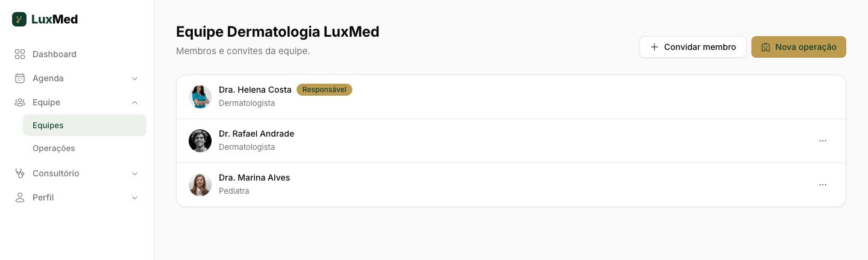Expand the Perfil chevron
This screenshot has height=260, width=868.
(135, 197)
